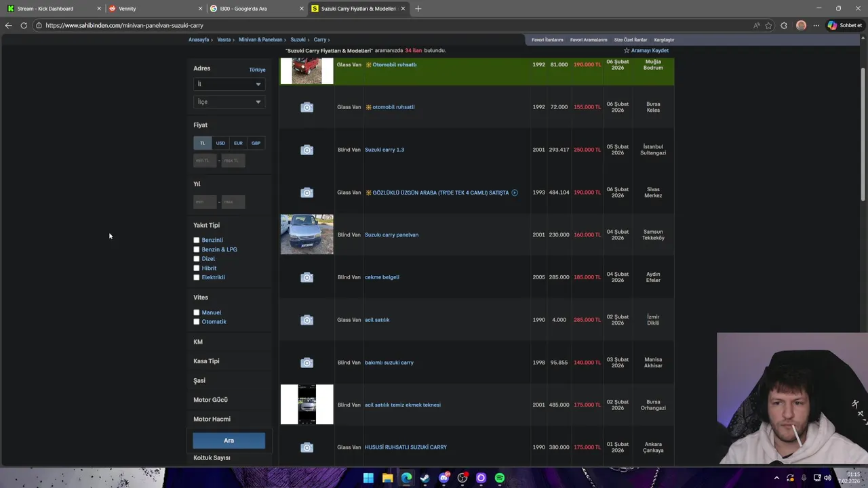
Task: Expand the Motor Gücü filter section
Action: pyautogui.click(x=210, y=400)
